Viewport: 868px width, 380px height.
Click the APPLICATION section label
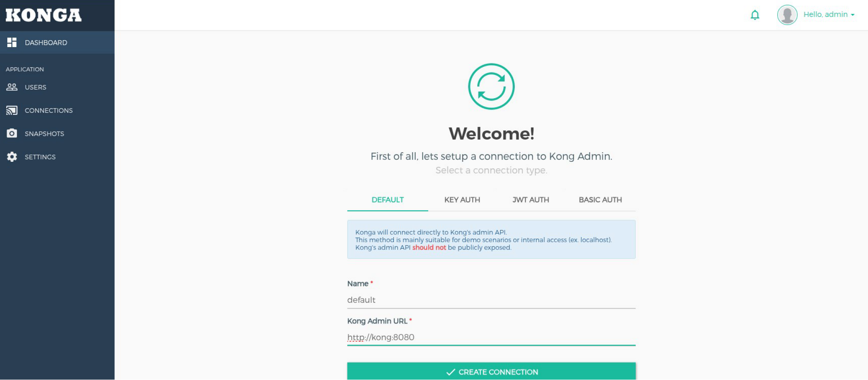25,69
